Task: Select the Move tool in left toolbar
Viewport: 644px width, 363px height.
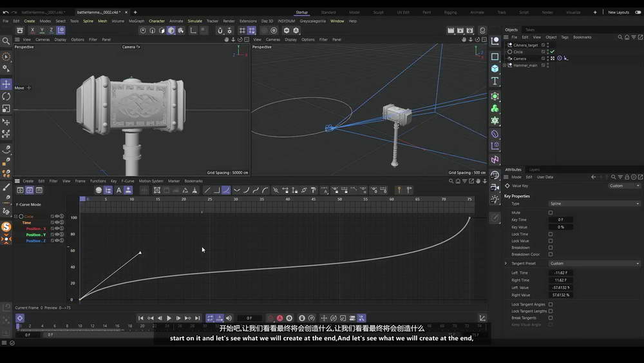Action: pyautogui.click(x=6, y=84)
